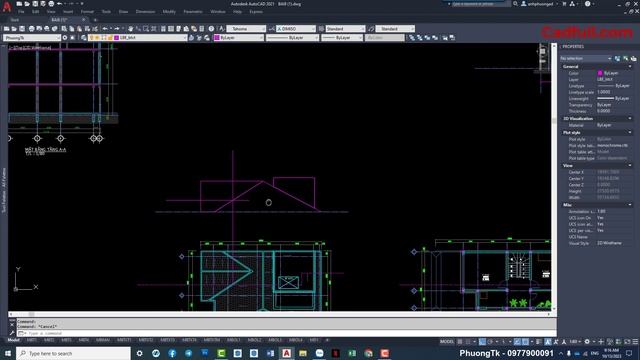The height and width of the screenshot is (360, 640).
Task: Click Make Object's Layer Current icon
Action: [x=191, y=38]
